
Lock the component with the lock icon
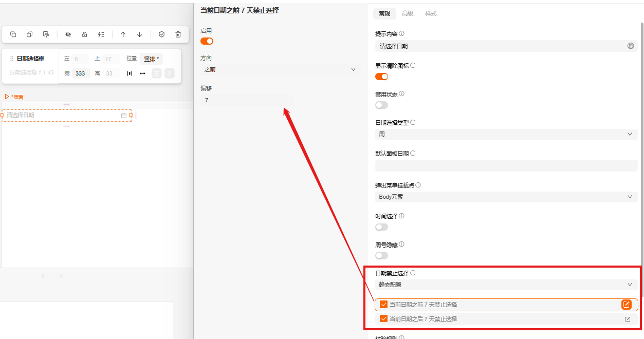click(x=84, y=34)
